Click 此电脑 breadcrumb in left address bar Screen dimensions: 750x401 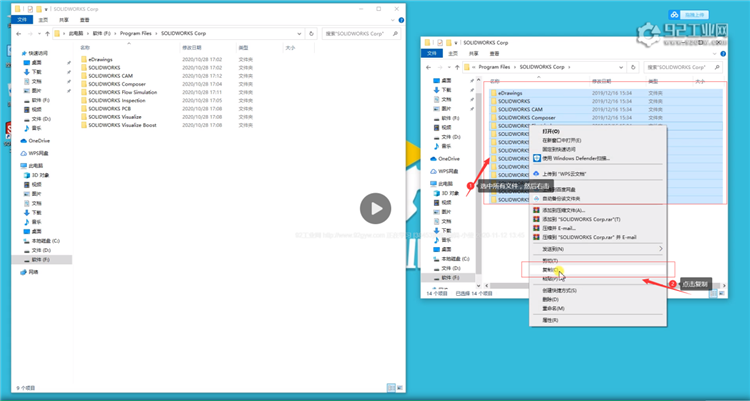click(75, 33)
